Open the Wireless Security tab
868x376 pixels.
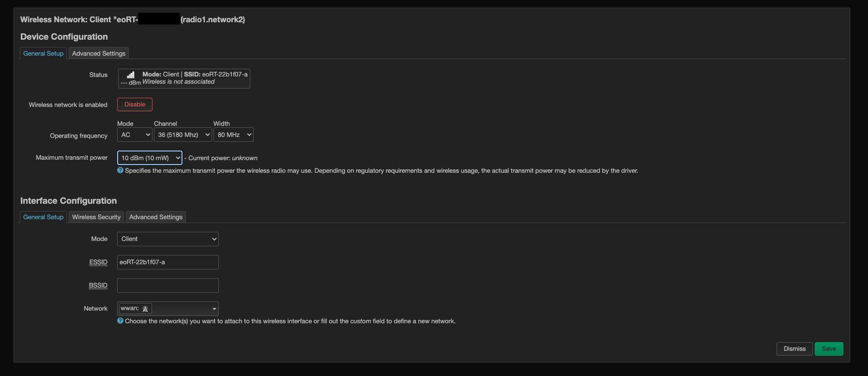[96, 217]
